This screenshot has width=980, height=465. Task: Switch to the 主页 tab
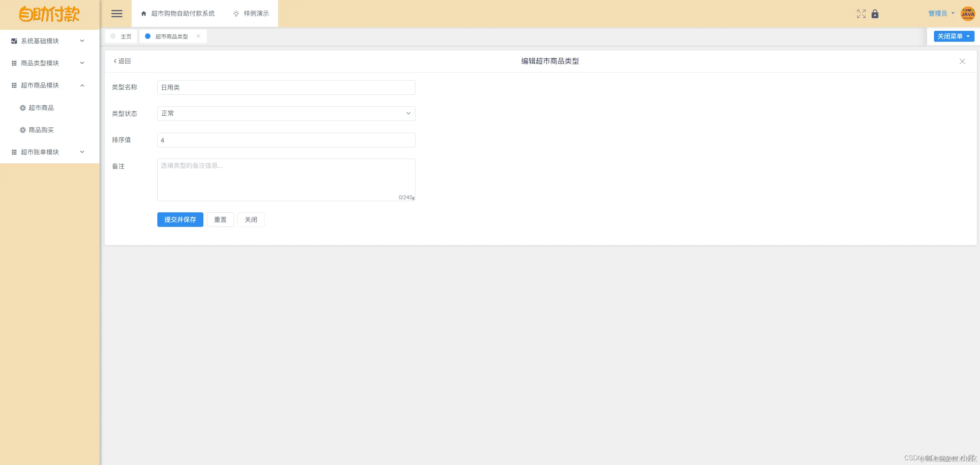(121, 37)
